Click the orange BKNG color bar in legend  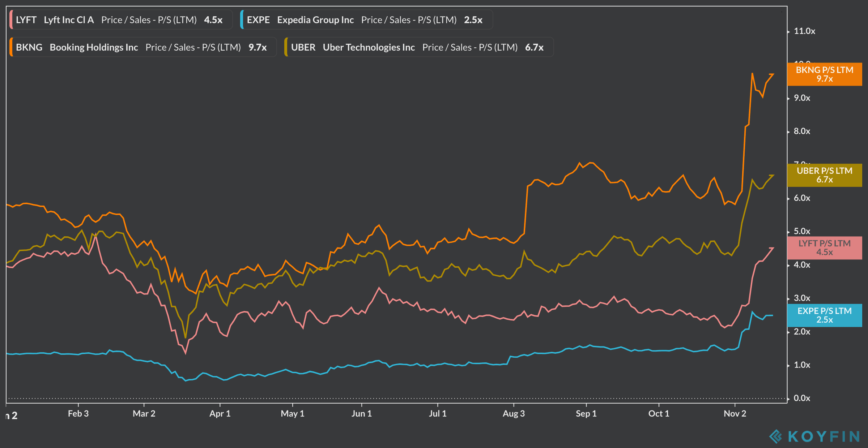point(11,47)
